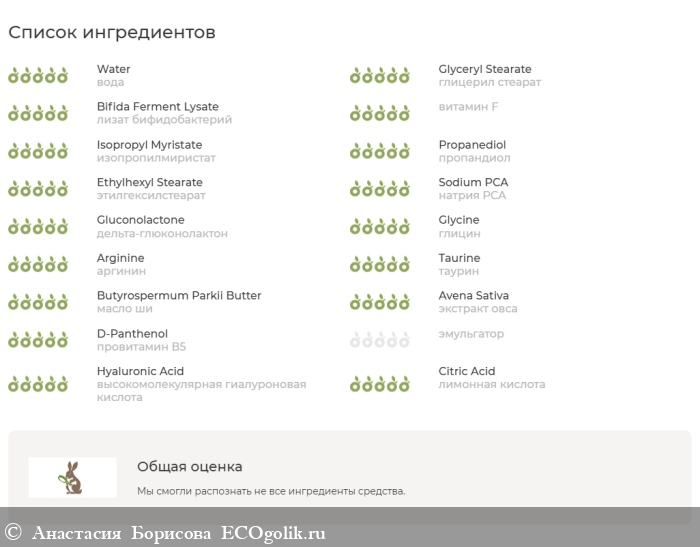Select the Arginine ingredient name
The height and width of the screenshot is (547, 700).
(x=120, y=258)
